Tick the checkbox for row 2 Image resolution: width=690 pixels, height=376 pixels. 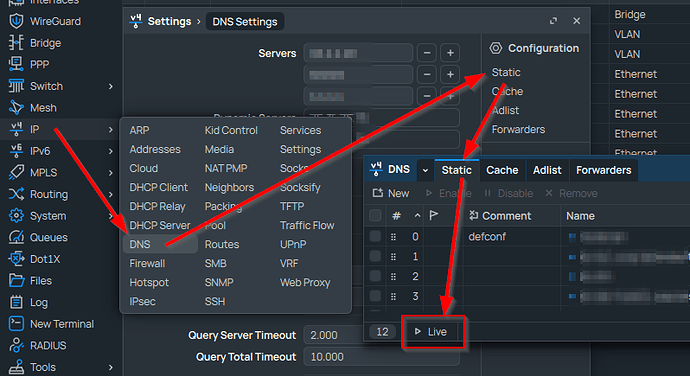click(x=375, y=276)
